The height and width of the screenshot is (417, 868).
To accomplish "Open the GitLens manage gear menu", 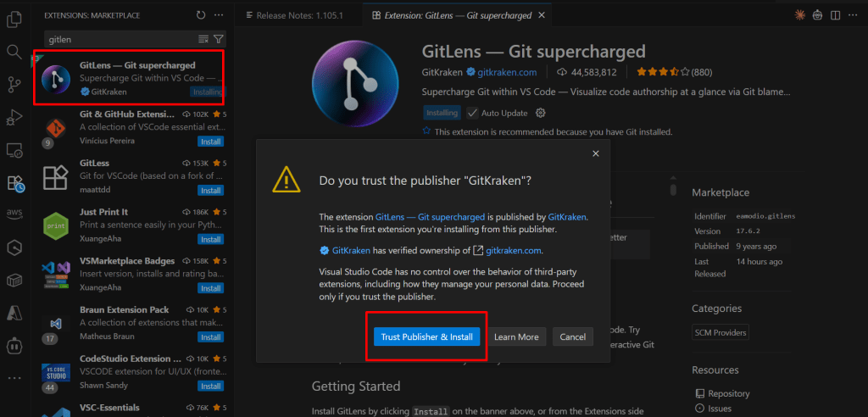I will pos(541,113).
